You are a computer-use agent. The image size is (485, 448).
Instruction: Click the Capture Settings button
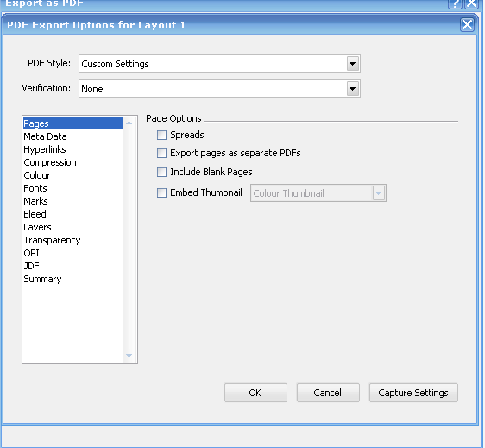413,393
